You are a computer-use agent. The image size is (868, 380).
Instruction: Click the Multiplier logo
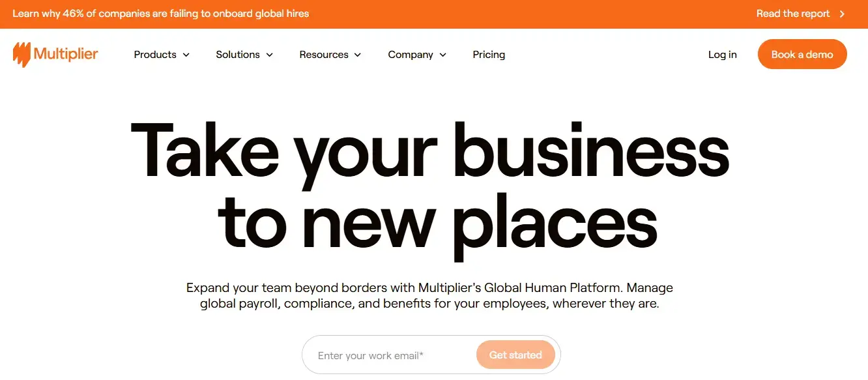click(x=55, y=54)
